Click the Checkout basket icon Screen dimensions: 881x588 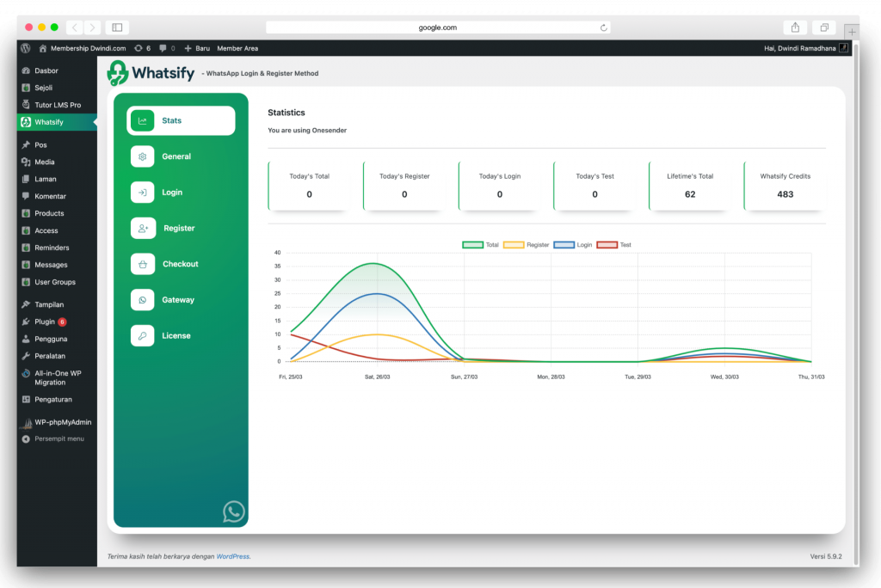[143, 264]
